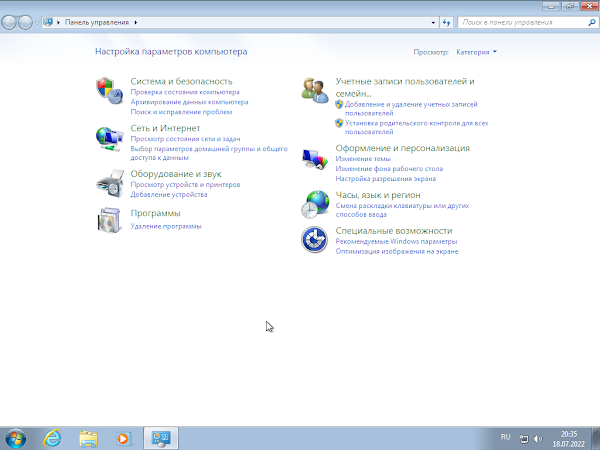
Task: Click 'Добавление устройства' link
Action: tap(169, 194)
